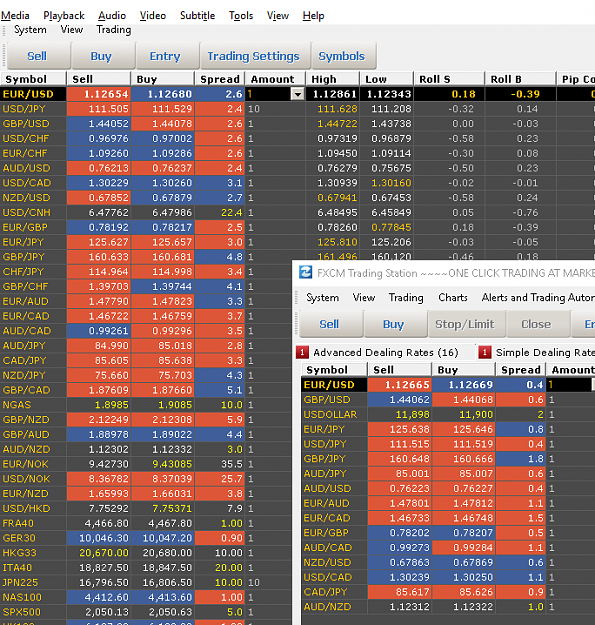Switch to Simple Dealing Rates tab
The image size is (595, 625).
click(545, 352)
